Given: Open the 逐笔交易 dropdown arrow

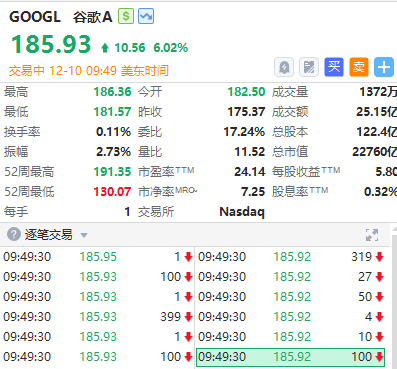Looking at the screenshot, I should click(x=84, y=235).
